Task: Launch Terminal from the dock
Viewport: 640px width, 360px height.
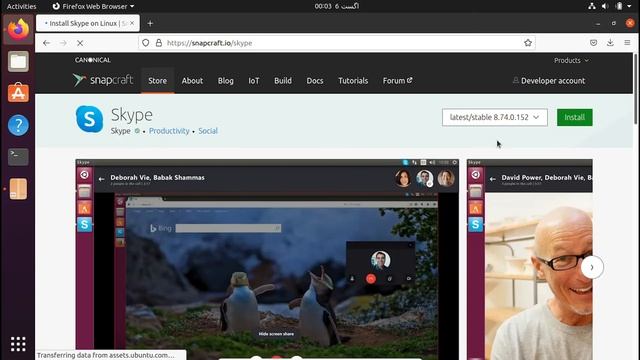Action: (18, 156)
